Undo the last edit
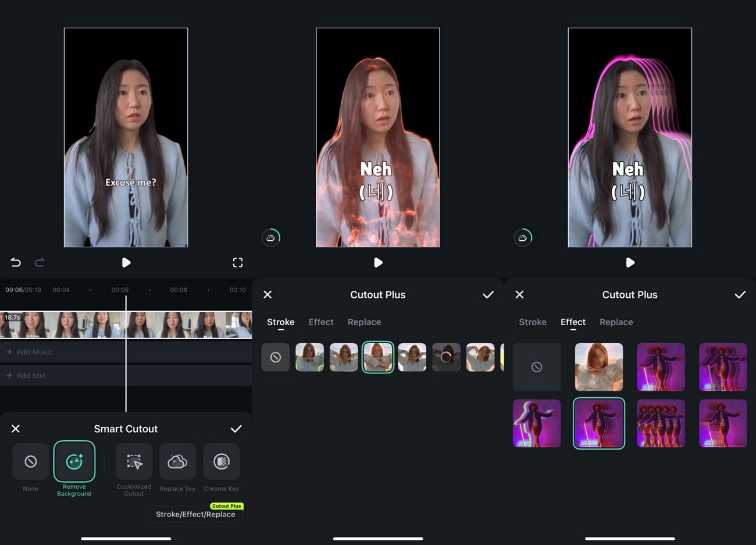756x545 pixels. point(16,262)
